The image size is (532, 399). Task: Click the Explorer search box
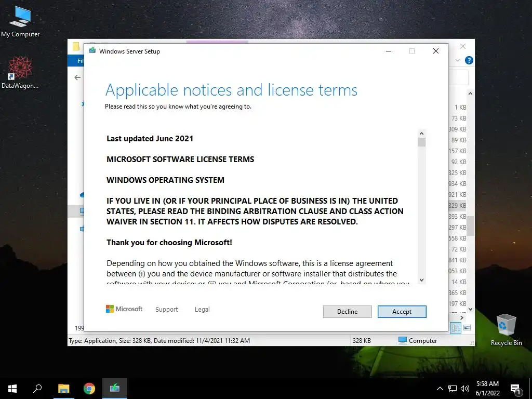click(458, 78)
